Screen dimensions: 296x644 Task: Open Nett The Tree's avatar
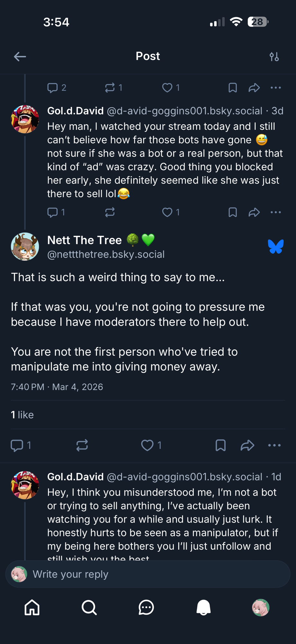click(x=25, y=247)
